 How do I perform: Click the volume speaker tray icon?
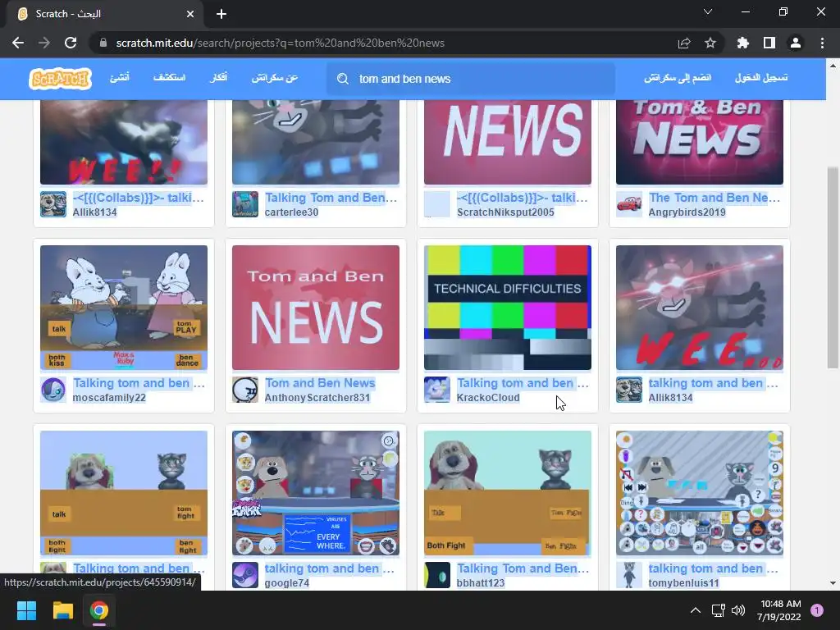click(x=738, y=610)
